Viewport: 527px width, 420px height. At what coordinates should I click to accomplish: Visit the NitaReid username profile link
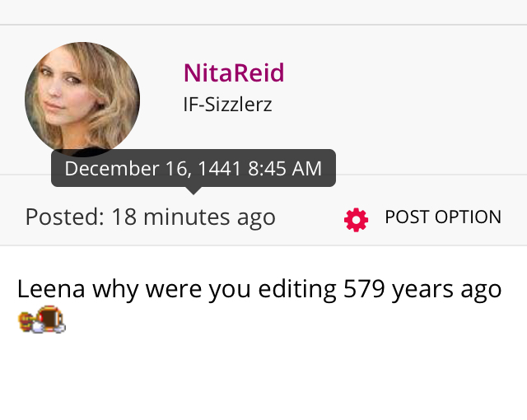[234, 73]
